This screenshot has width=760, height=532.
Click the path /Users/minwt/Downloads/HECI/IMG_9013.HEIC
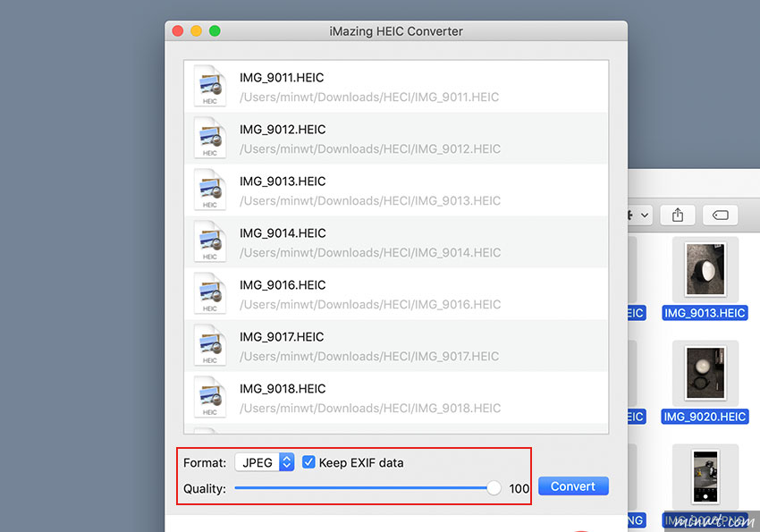click(x=370, y=201)
